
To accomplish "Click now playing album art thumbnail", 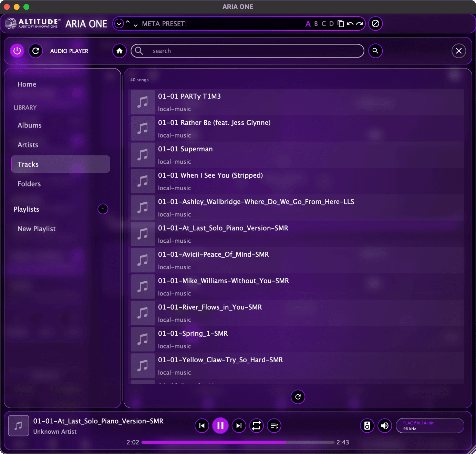I will [x=19, y=426].
